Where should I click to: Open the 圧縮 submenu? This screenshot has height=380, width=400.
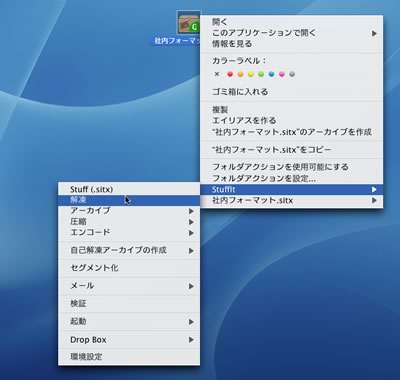pyautogui.click(x=129, y=222)
